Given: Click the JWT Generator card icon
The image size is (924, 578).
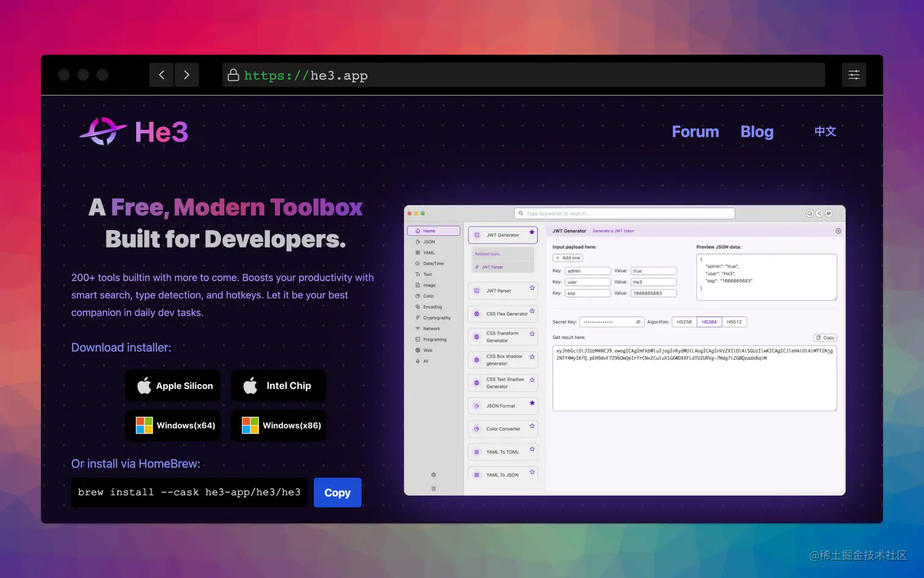Looking at the screenshot, I should (x=477, y=235).
